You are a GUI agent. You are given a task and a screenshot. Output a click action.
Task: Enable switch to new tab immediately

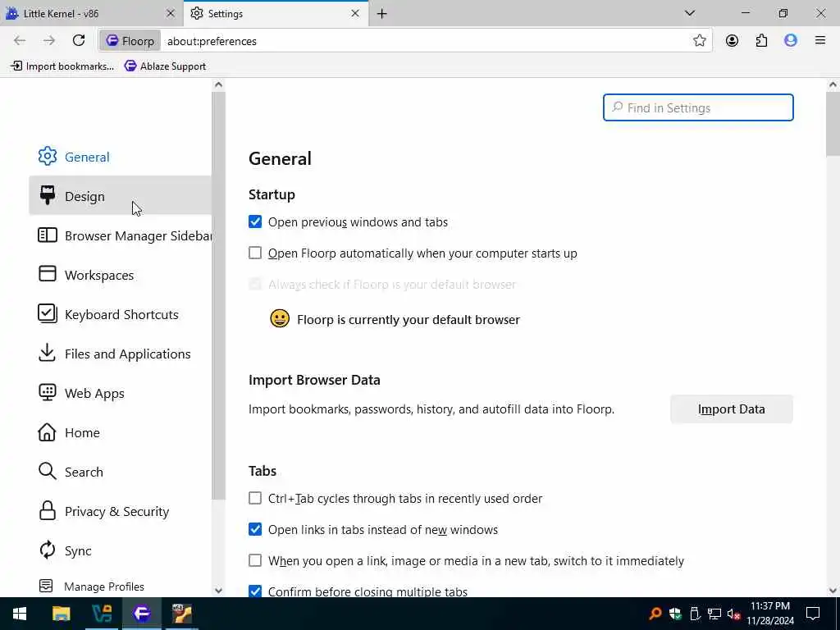click(255, 560)
